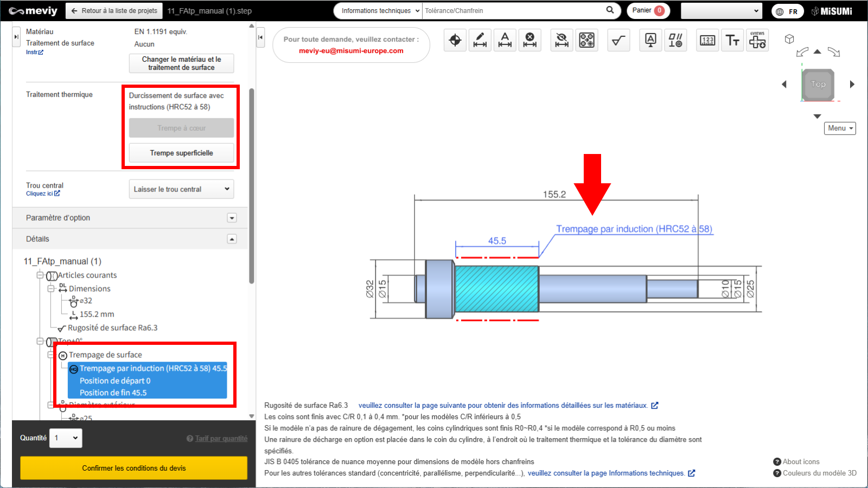This screenshot has height=488, width=868.
Task: Click Confirmer les conditions du devis
Action: [133, 468]
